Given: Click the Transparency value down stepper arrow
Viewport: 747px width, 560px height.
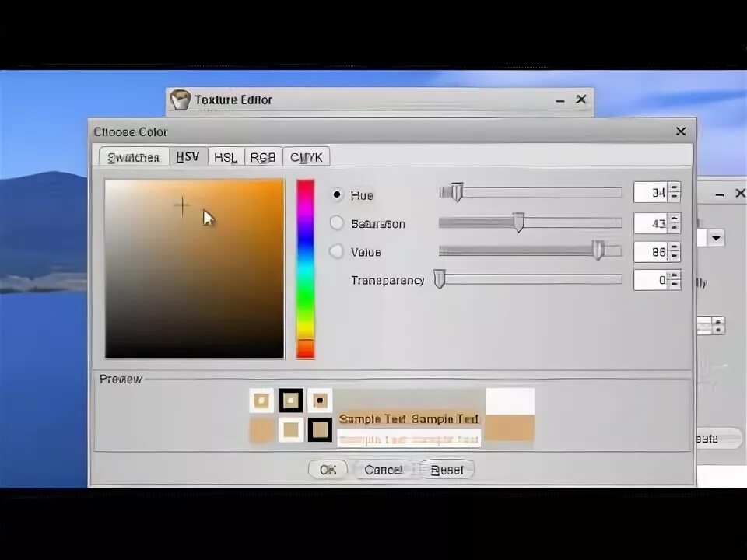Looking at the screenshot, I should point(674,284).
